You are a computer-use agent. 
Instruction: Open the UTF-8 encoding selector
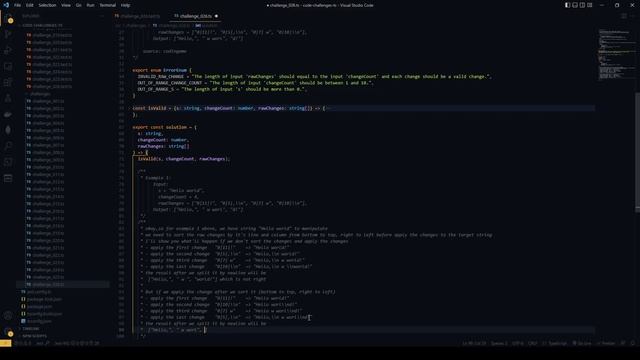click(x=518, y=343)
